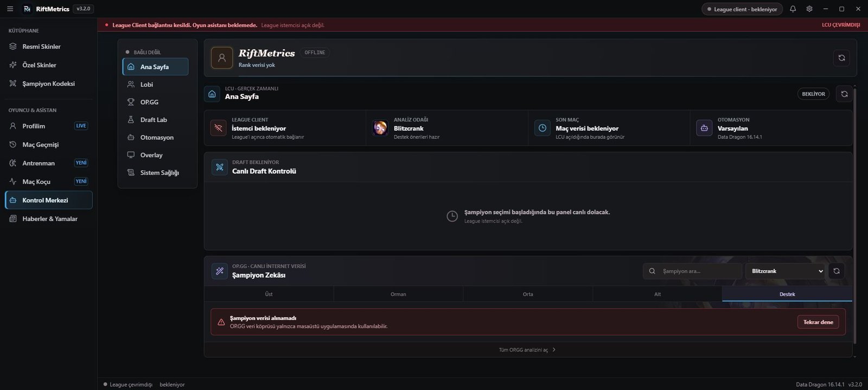Click the LIVE badge beside Profilim

[x=81, y=126]
